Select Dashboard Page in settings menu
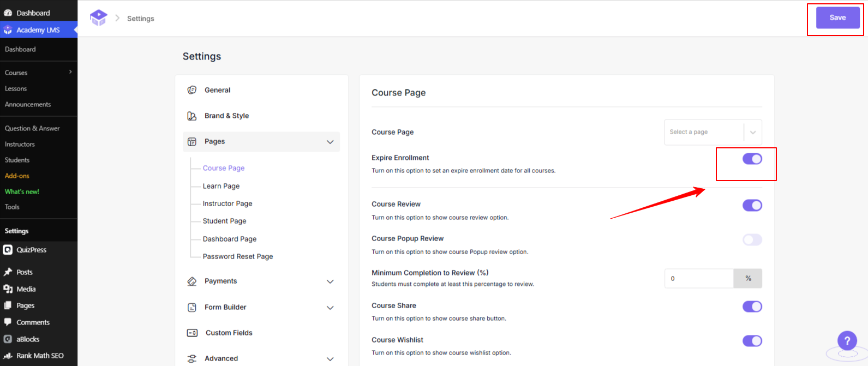The width and height of the screenshot is (868, 366). [230, 239]
